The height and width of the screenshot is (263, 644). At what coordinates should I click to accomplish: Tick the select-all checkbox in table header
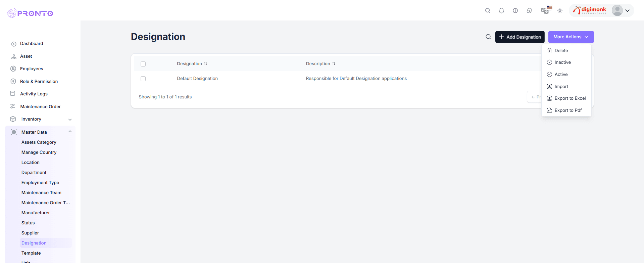tap(143, 64)
